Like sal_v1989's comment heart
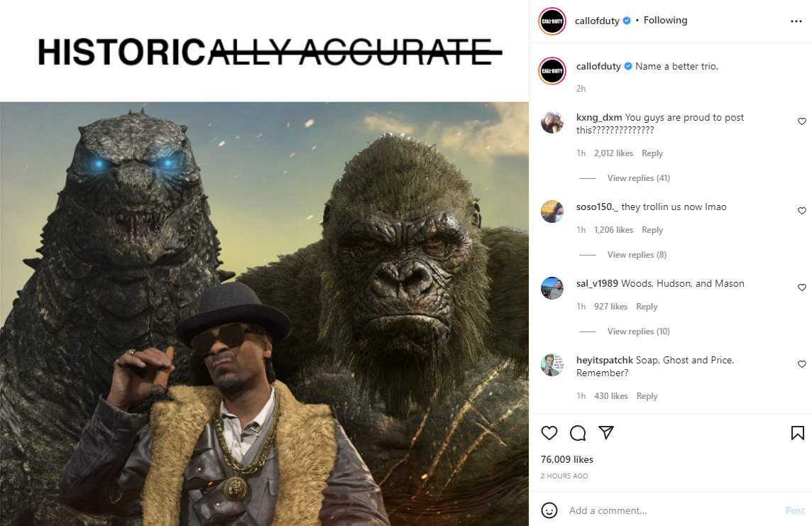This screenshot has height=526, width=812. [x=801, y=287]
